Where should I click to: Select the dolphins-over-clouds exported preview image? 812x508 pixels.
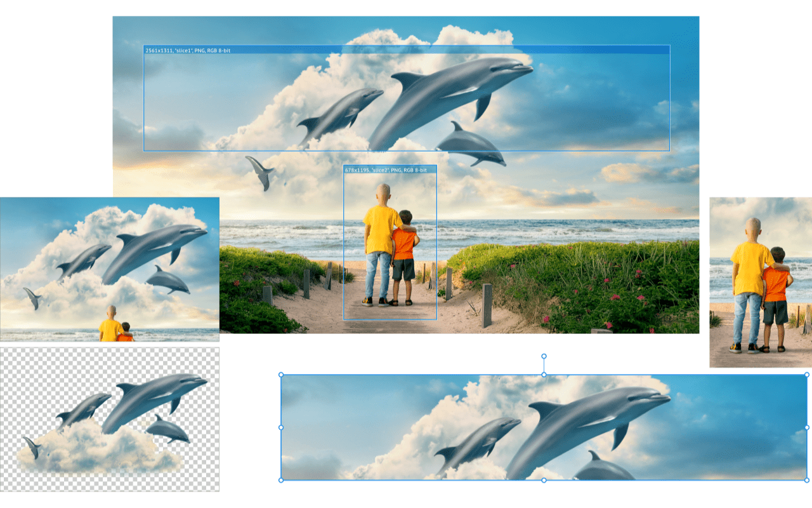110,269
